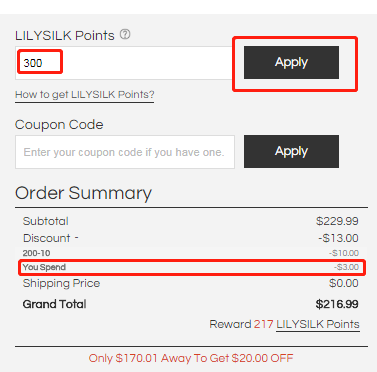
Task: Collapse the Discount breakdown via the minus sign
Action: click(76, 238)
